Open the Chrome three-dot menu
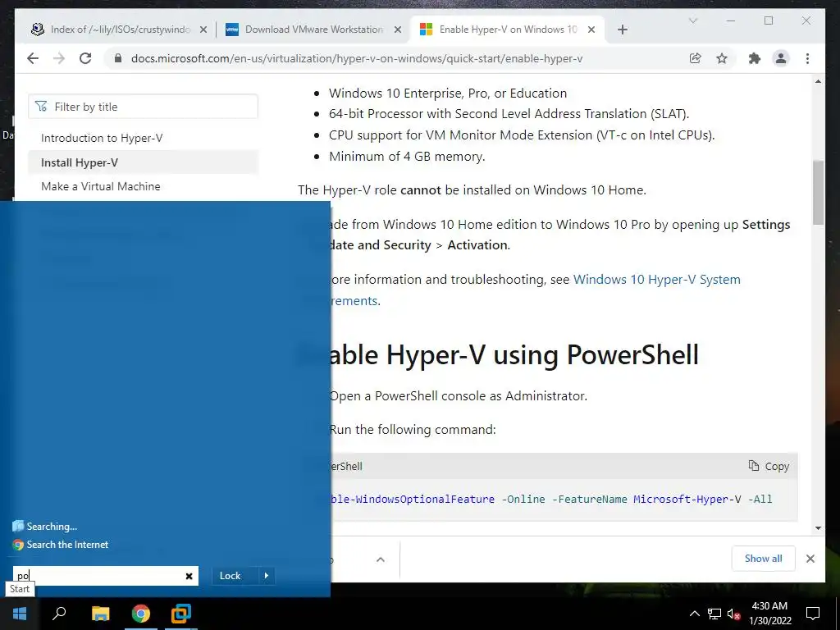The width and height of the screenshot is (840, 630). pos(807,58)
